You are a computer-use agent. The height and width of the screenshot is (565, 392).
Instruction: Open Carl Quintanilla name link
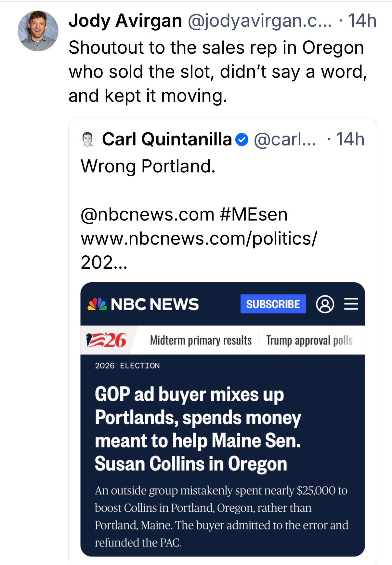[x=167, y=140]
